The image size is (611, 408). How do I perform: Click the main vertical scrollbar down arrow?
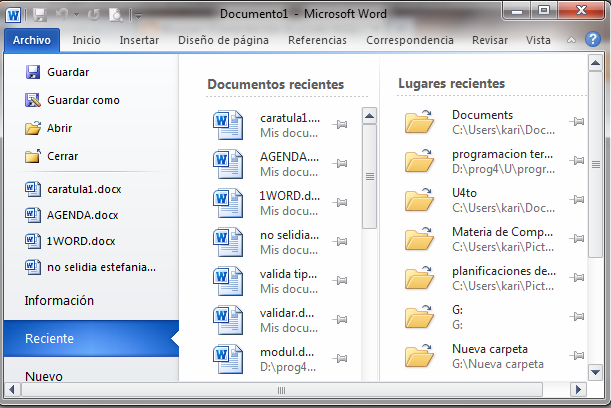click(x=595, y=372)
